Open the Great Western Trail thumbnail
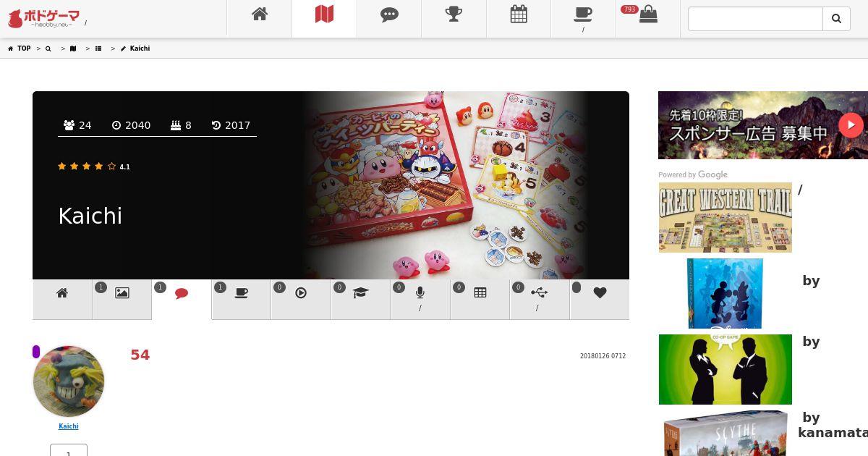868x456 pixels. (726, 218)
